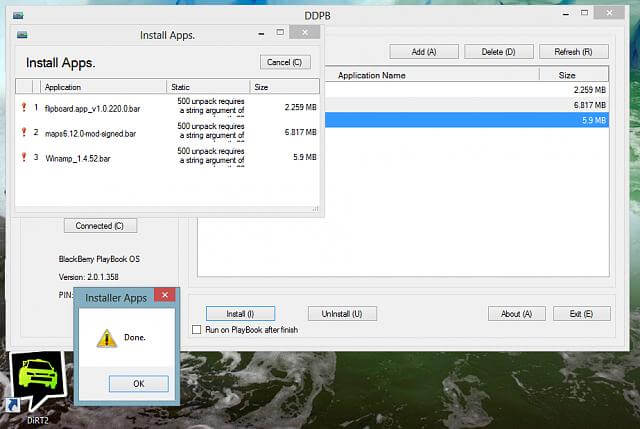This screenshot has width=640, height=429.
Task: Click the BlackBerry PlayBook OS label
Action: point(99,259)
